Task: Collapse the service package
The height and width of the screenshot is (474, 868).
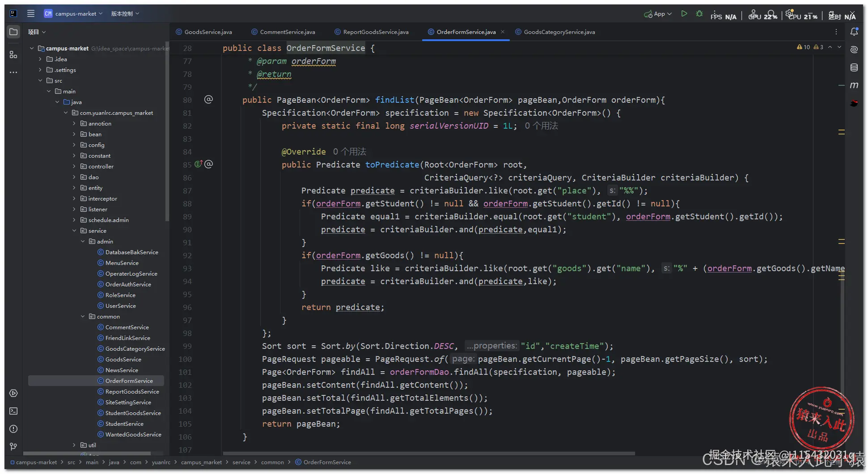Action: point(74,231)
